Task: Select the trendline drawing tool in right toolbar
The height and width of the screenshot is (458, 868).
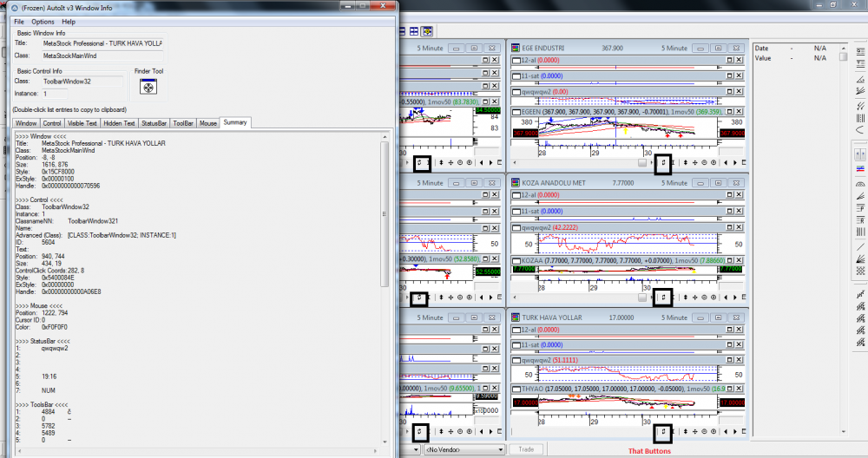Action: click(x=860, y=246)
